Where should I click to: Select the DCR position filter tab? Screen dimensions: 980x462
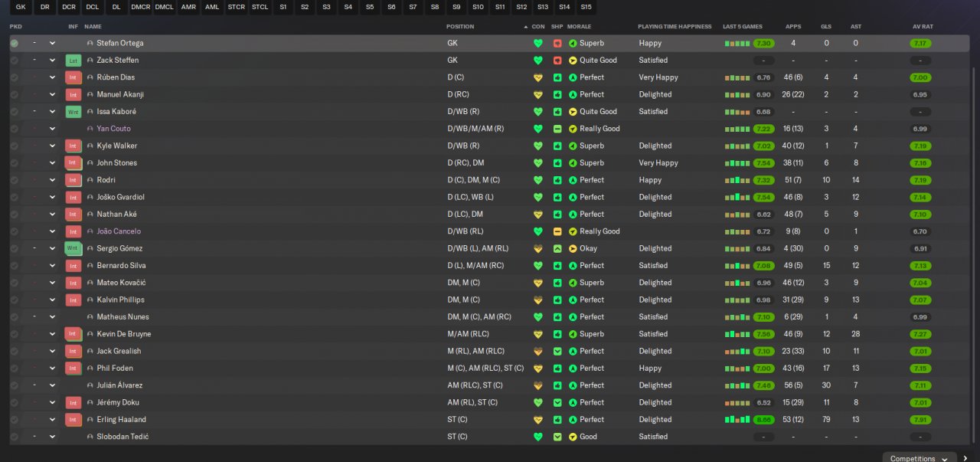[x=69, y=7]
